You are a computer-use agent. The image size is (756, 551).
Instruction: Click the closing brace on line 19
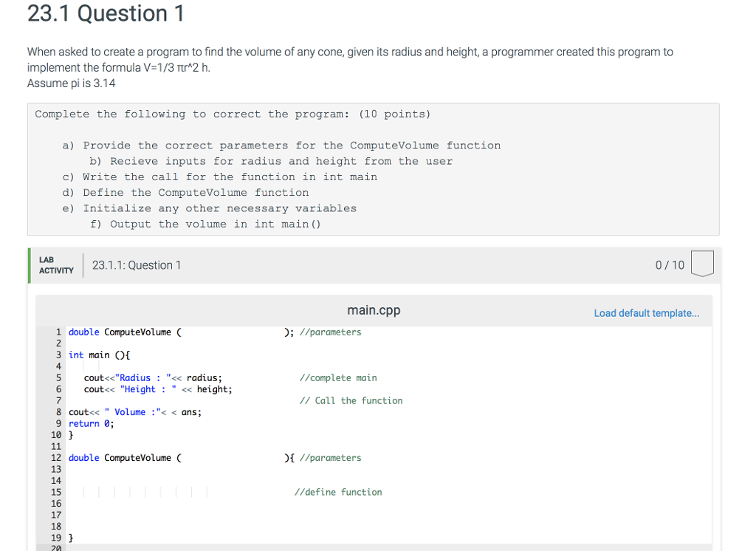click(69, 538)
